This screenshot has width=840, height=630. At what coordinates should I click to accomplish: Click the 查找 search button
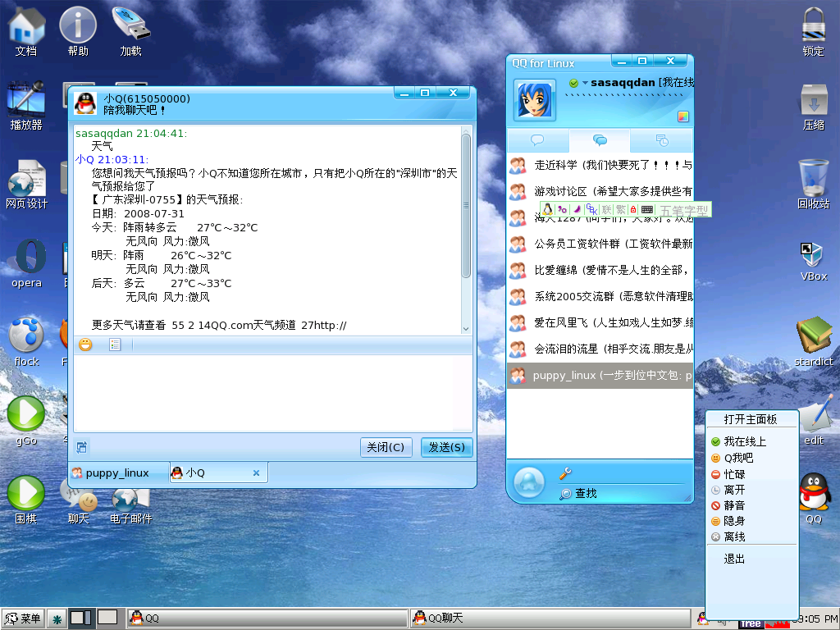[x=585, y=493]
